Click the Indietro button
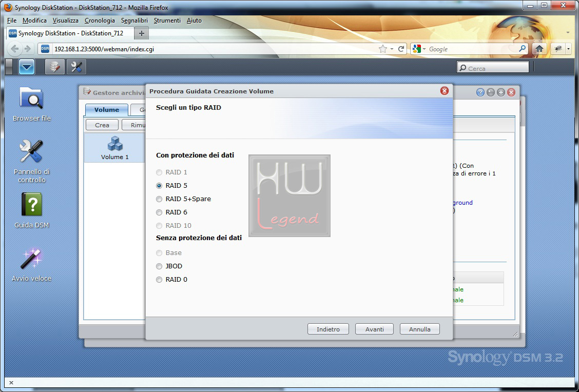 (x=328, y=329)
